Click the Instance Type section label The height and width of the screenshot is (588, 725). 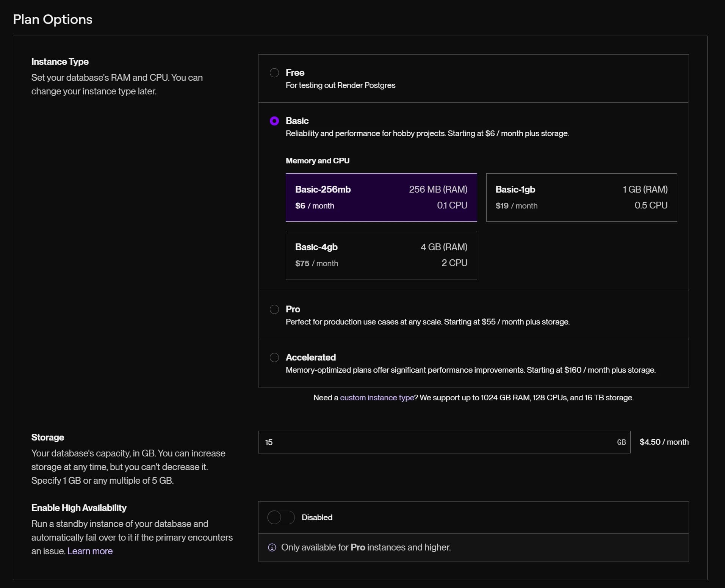[60, 62]
